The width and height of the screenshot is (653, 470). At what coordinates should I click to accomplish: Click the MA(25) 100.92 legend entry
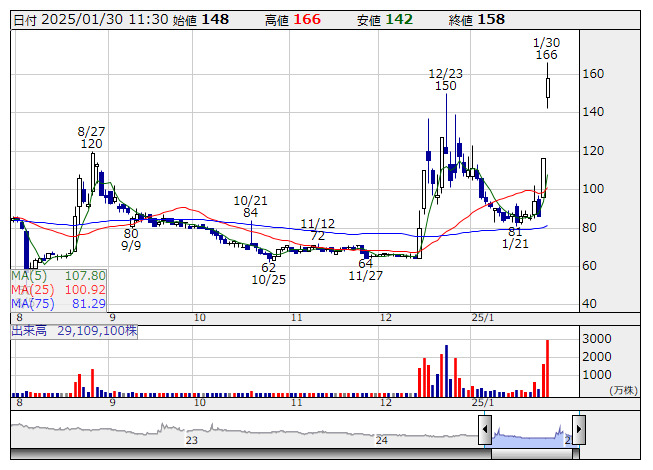coord(58,290)
